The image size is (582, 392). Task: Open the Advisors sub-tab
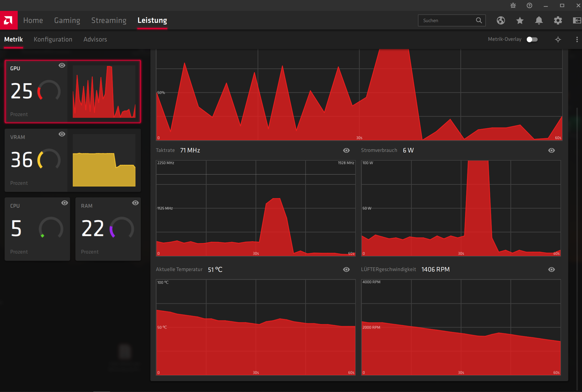click(x=95, y=39)
